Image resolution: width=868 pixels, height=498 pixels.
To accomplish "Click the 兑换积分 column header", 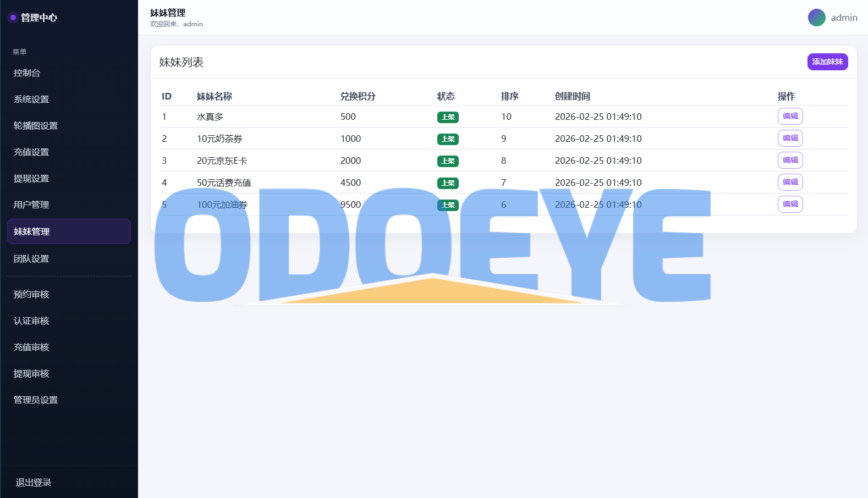I will click(x=358, y=96).
